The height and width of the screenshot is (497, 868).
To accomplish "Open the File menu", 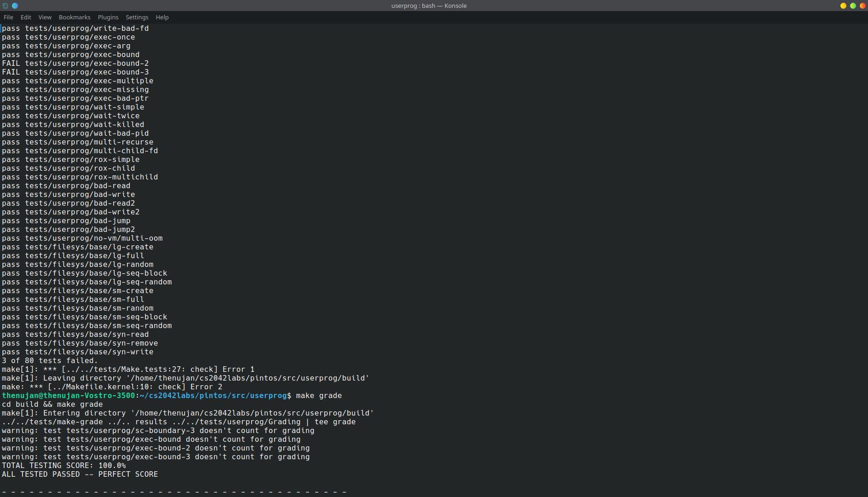I will (x=8, y=17).
